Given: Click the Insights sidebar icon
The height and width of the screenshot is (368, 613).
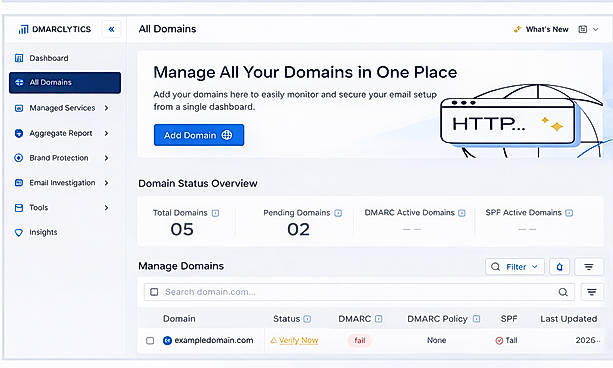Looking at the screenshot, I should [19, 232].
